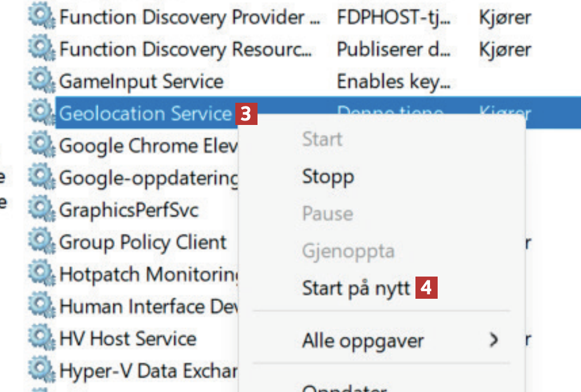Click the Function Discovery Provider gear icon

click(x=42, y=16)
